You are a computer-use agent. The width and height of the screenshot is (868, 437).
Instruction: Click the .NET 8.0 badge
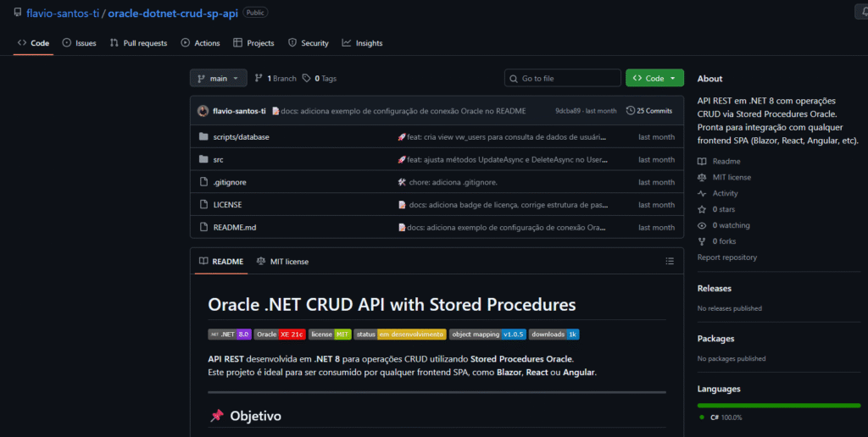(230, 334)
